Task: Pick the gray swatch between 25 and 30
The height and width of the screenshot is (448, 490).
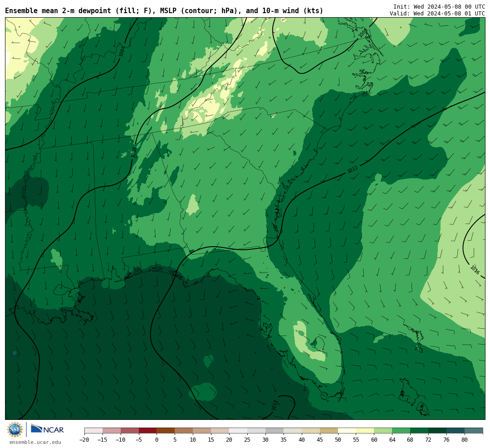Action: [x=256, y=431]
